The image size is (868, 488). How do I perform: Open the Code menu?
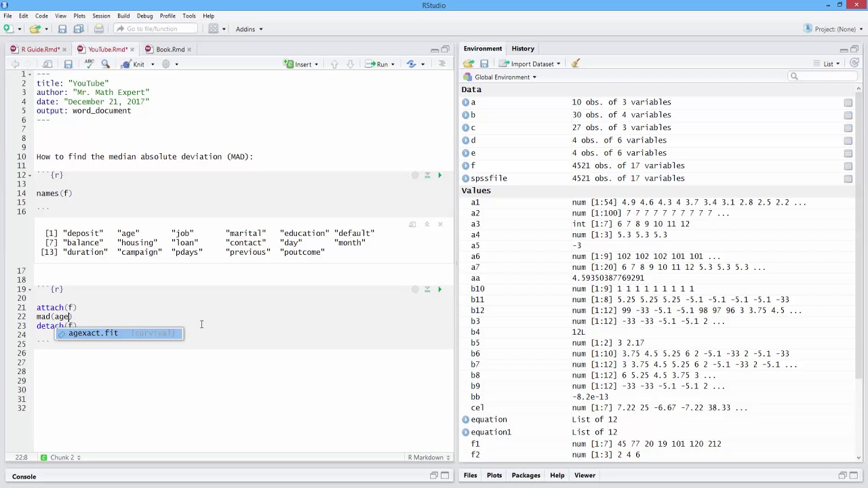(41, 16)
